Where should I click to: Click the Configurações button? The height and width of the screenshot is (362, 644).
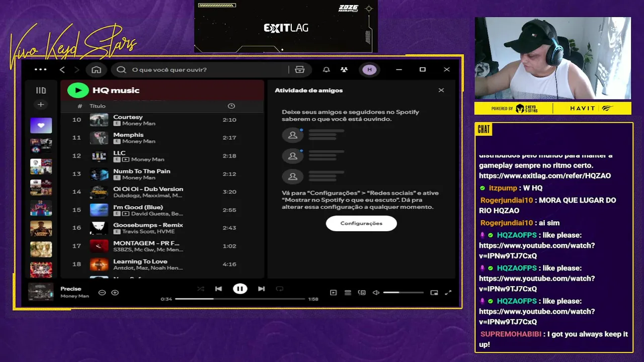coord(361,223)
